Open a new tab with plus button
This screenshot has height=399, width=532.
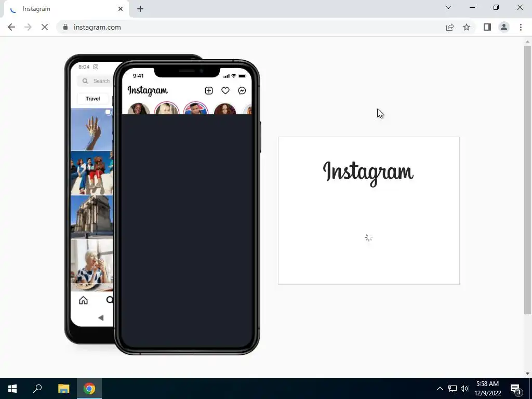140,9
